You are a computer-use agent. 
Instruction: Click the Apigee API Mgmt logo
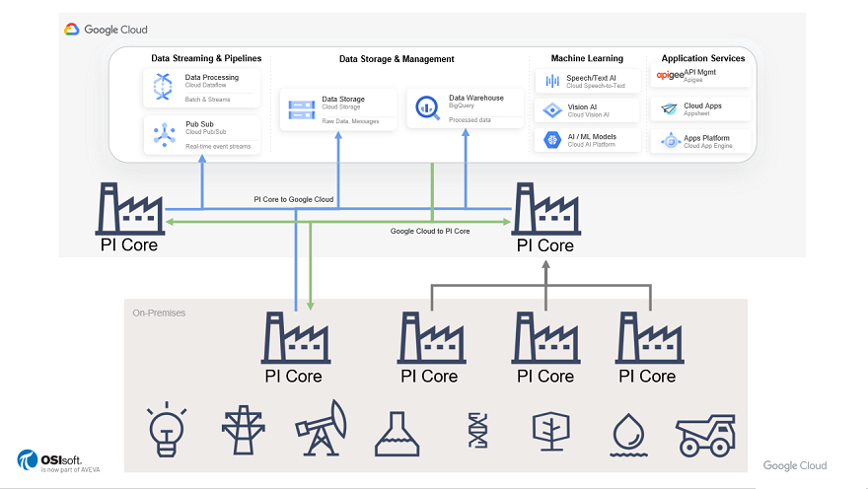(x=670, y=76)
